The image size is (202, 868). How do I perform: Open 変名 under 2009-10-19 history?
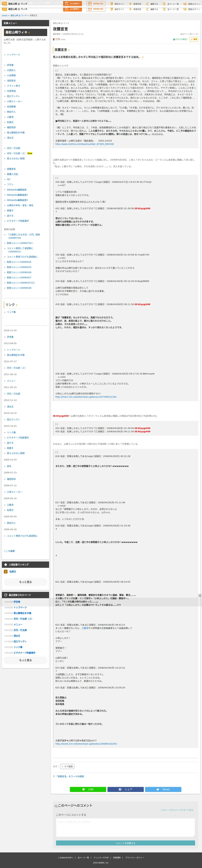tap(9, 466)
